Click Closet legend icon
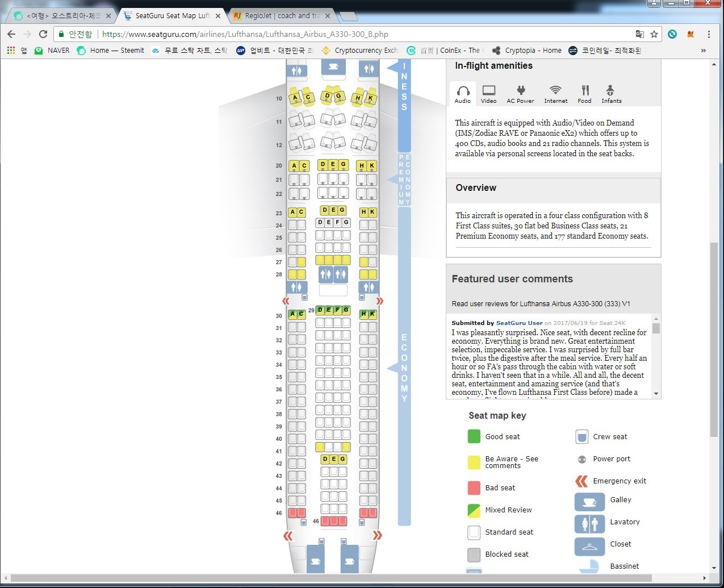 pyautogui.click(x=589, y=546)
